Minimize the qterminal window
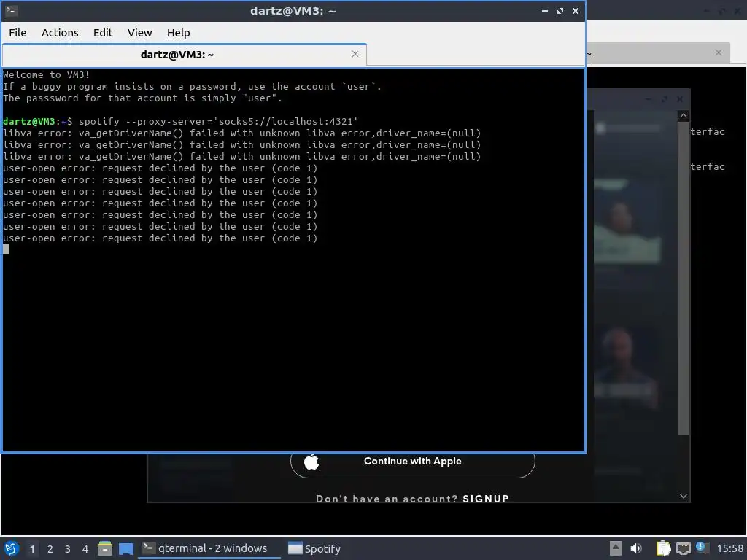 click(544, 10)
